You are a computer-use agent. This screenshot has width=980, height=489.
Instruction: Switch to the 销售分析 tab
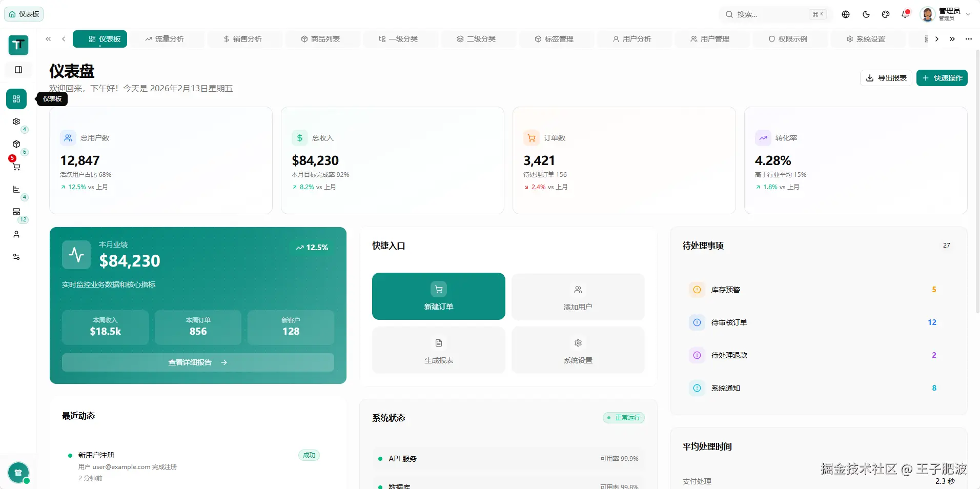coord(245,39)
